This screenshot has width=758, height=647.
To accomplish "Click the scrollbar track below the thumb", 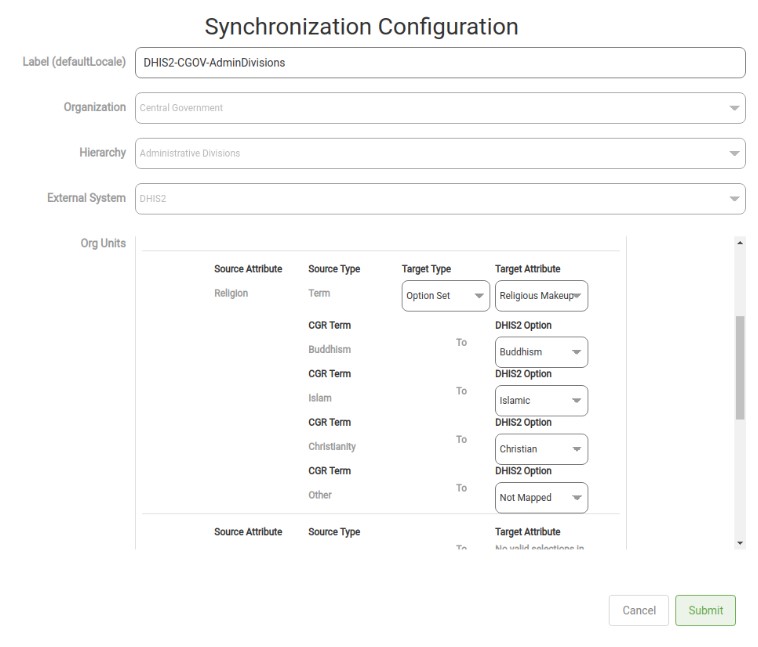I will (x=740, y=480).
